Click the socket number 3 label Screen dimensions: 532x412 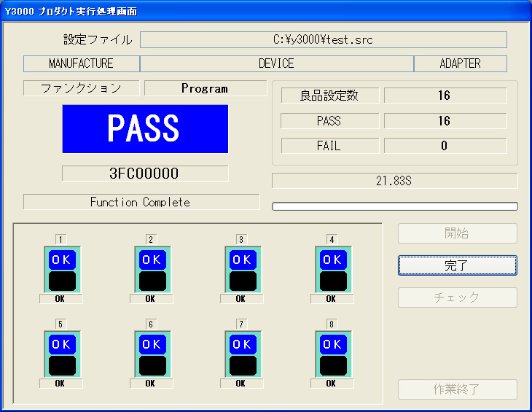point(241,240)
